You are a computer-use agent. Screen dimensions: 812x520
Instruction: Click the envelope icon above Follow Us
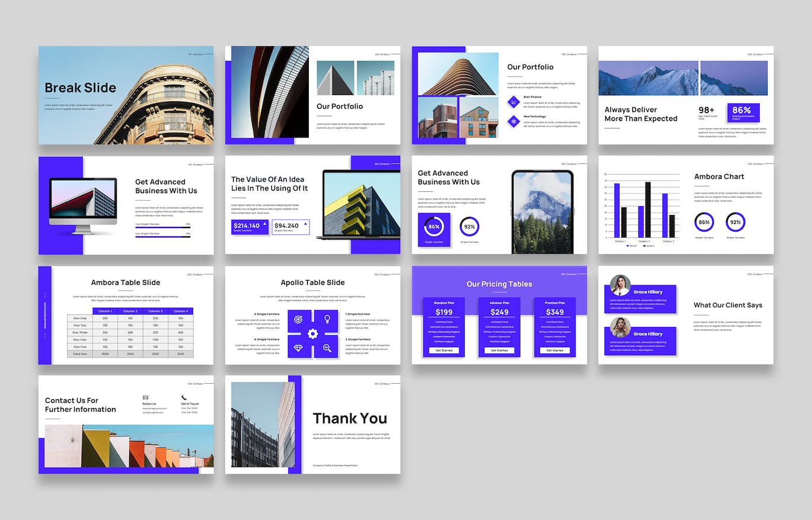point(146,397)
